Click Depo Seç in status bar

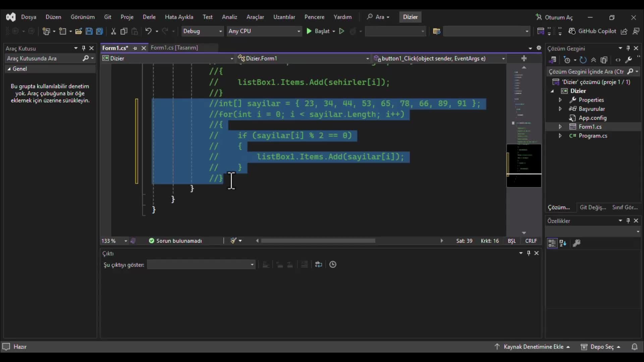pos(600,347)
